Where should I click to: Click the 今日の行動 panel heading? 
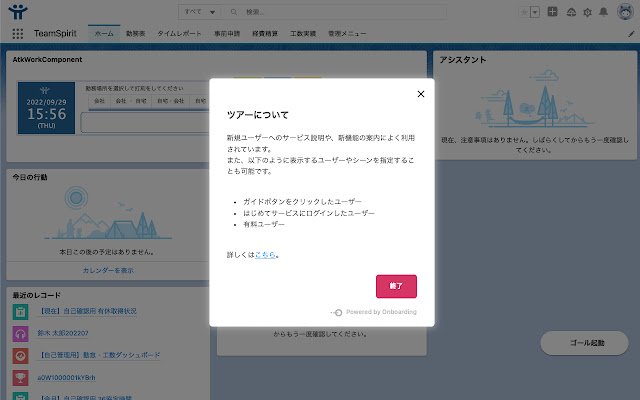[x=30, y=177]
